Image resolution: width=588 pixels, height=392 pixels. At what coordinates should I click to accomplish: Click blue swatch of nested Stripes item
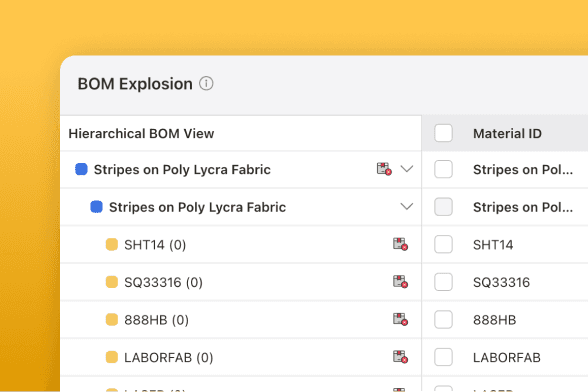pyautogui.click(x=96, y=207)
